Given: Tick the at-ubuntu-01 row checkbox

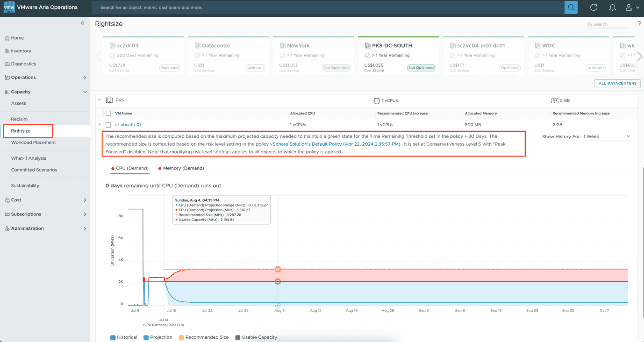Looking at the screenshot, I should pos(108,125).
